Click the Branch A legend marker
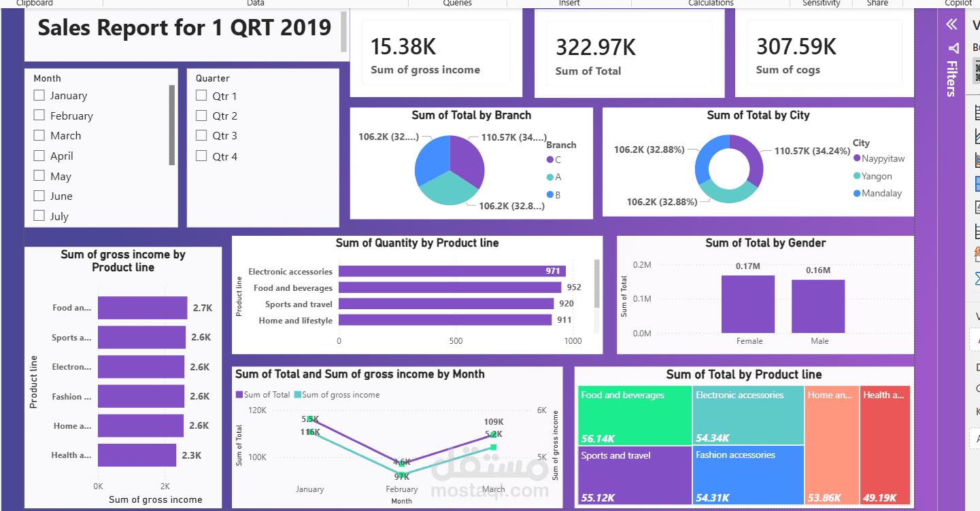980x511 pixels. tap(550, 177)
